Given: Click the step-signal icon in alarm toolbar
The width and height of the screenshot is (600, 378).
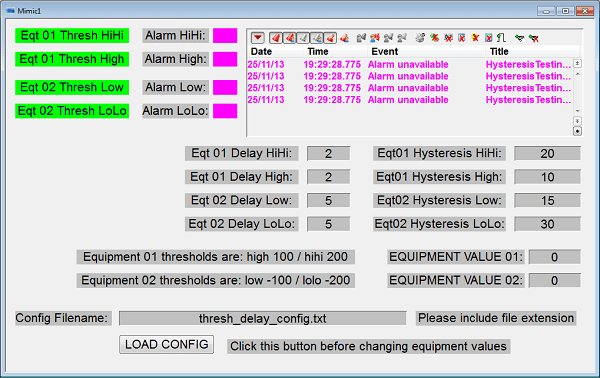Looking at the screenshot, I should [501, 37].
